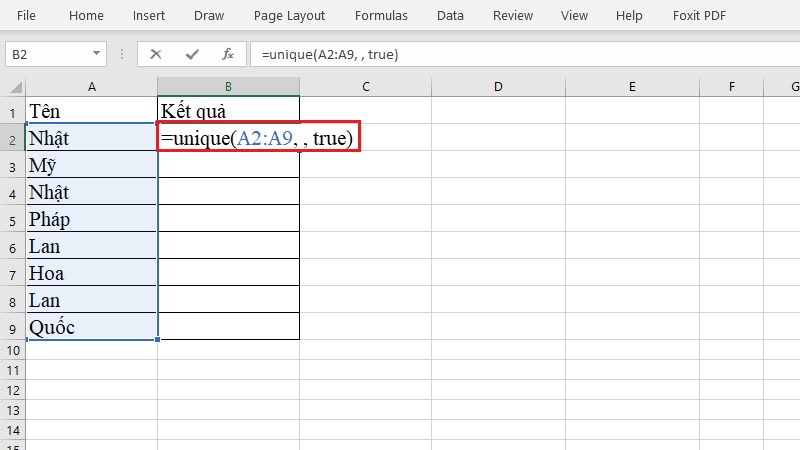Select column F header
This screenshot has height=450, width=800.
(732, 87)
